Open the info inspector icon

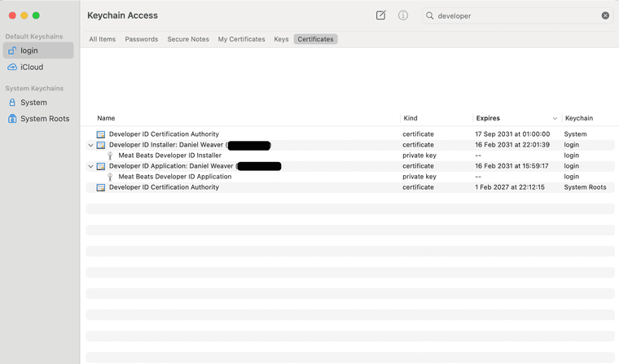(x=402, y=15)
